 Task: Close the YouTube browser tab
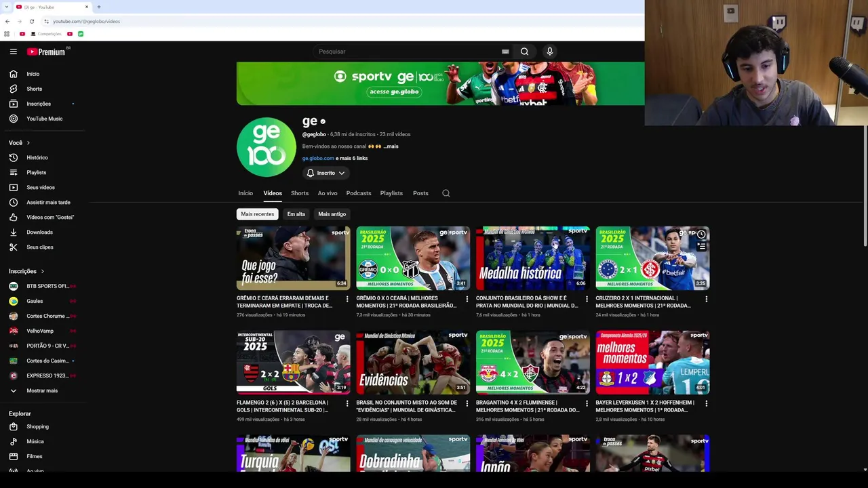point(87,7)
